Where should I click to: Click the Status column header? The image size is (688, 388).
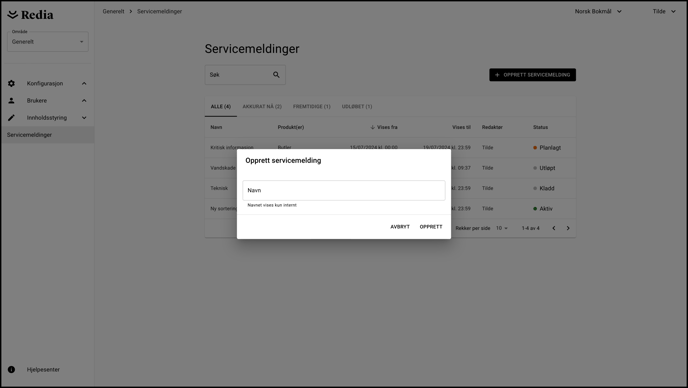(x=540, y=127)
